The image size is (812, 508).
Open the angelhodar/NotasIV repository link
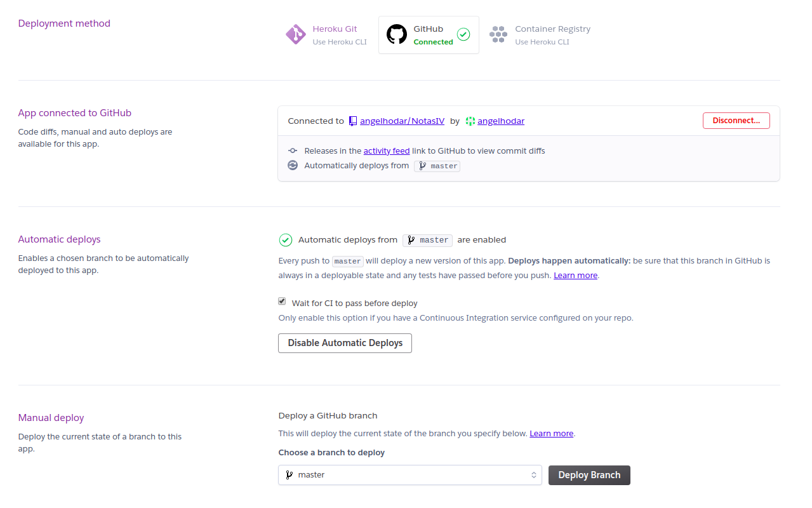click(402, 121)
